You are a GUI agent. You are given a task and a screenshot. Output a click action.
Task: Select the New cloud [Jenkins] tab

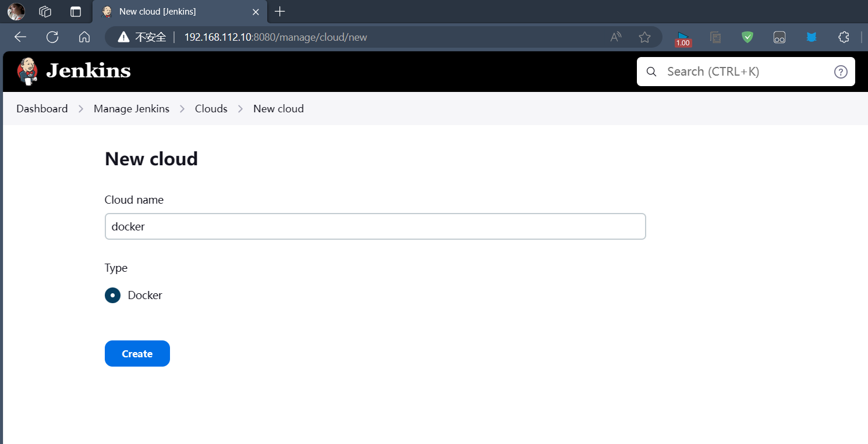click(180, 12)
